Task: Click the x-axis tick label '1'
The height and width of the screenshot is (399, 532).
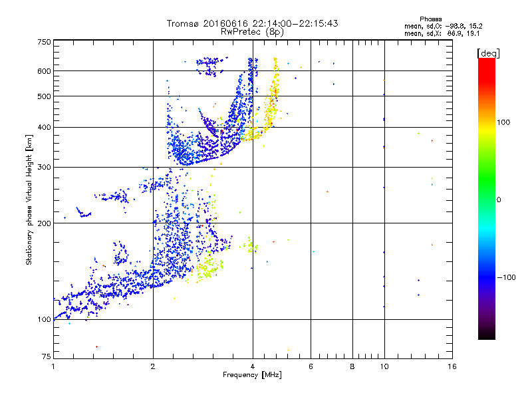Action: 53,366
